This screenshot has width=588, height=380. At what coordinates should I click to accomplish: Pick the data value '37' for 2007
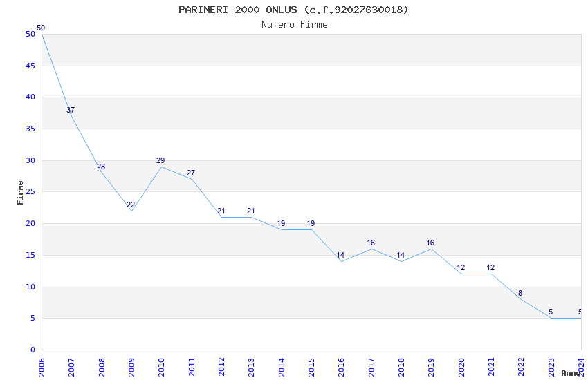coord(71,110)
